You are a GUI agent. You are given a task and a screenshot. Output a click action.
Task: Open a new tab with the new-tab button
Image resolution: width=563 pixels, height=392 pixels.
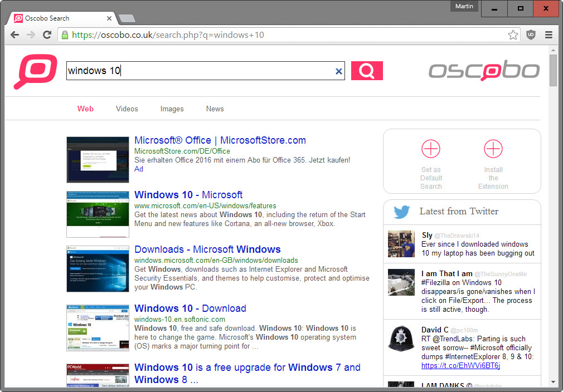tap(127, 18)
